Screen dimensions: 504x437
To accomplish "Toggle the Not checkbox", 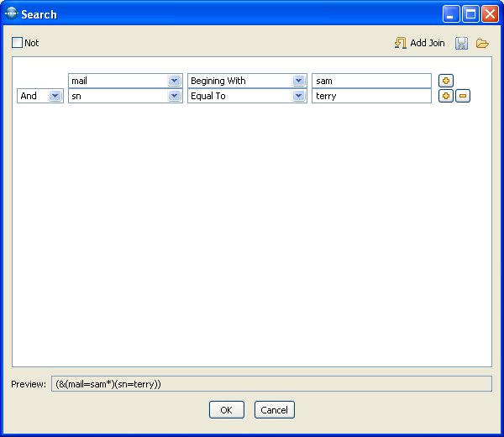I will point(18,43).
